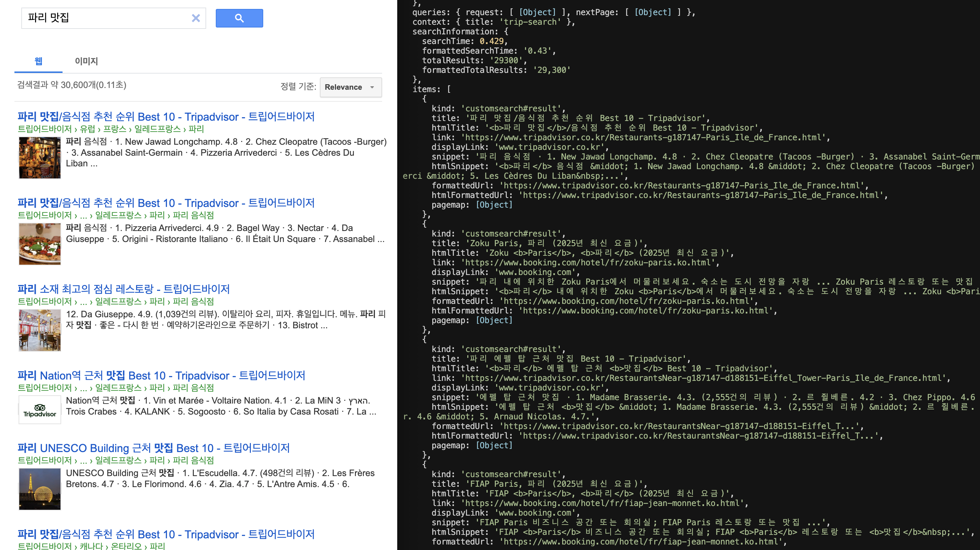The height and width of the screenshot is (550, 980).
Task: Click 일레드프랑스 breadcrumb under first result
Action: click(x=157, y=129)
